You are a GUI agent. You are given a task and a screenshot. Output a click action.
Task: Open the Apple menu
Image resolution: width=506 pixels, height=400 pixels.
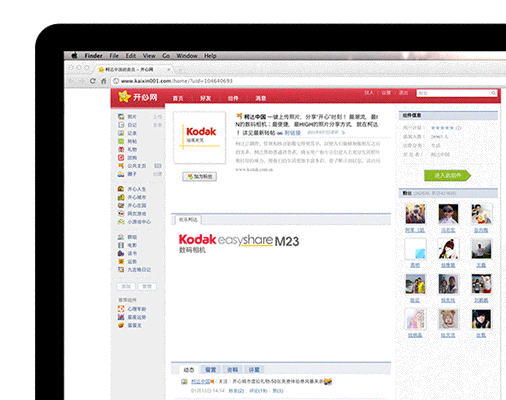click(74, 55)
